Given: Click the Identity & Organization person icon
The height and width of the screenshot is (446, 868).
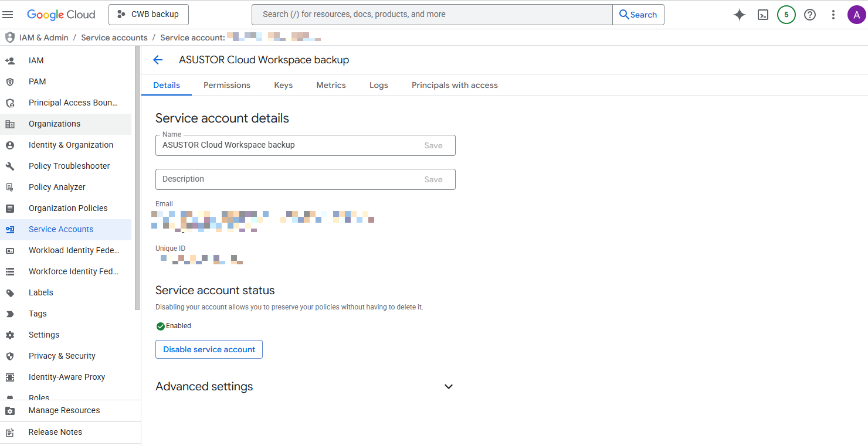Looking at the screenshot, I should click(x=10, y=145).
